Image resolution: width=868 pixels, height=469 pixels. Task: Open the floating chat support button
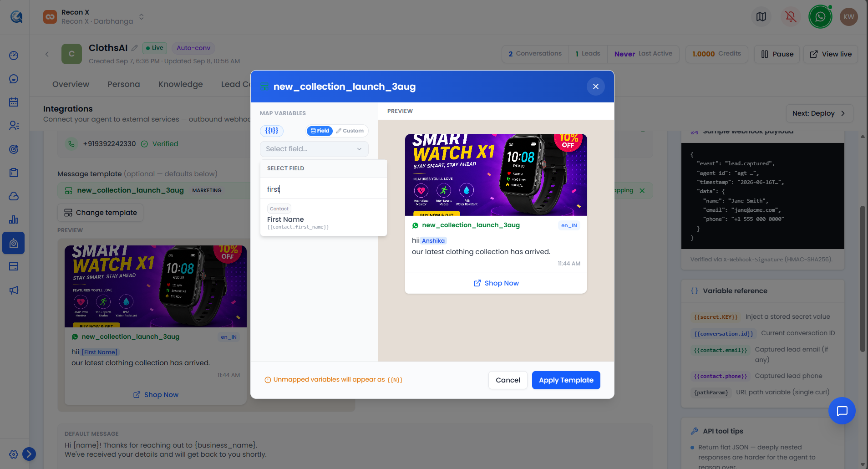point(842,411)
